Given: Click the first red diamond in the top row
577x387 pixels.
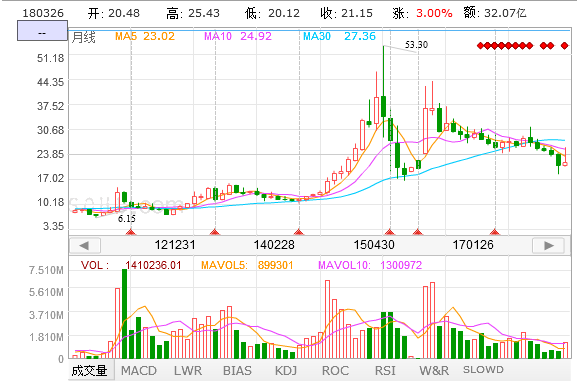Looking at the screenshot, I should pos(481,46).
